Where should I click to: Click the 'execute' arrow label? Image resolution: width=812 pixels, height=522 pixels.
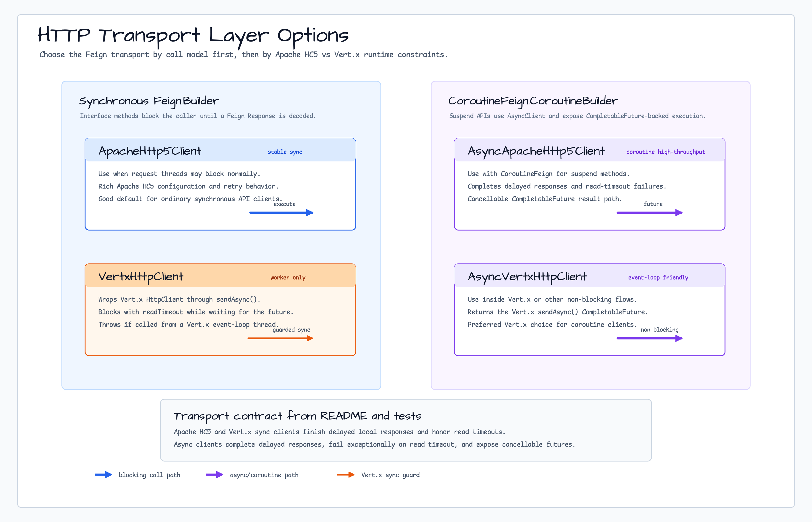(284, 204)
